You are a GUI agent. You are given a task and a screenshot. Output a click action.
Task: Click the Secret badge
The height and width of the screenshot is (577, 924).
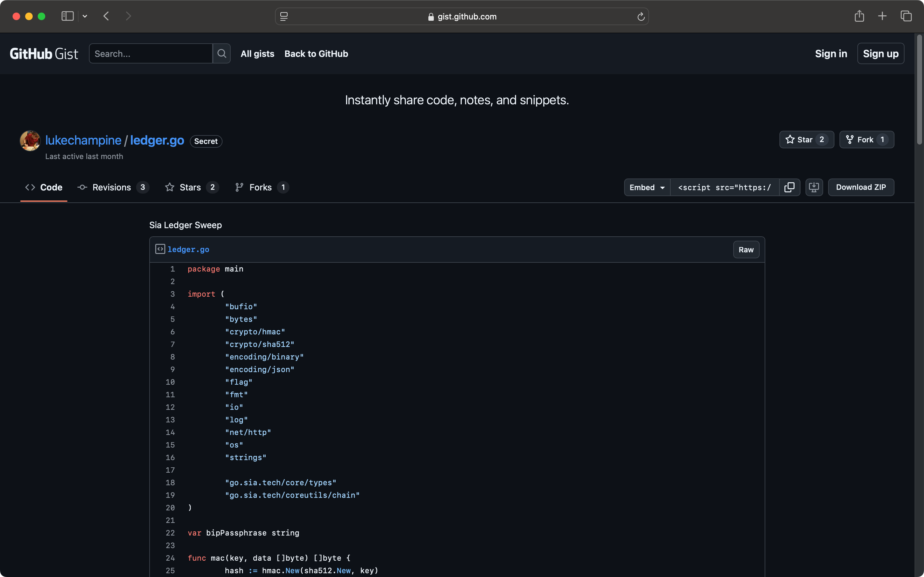click(206, 141)
